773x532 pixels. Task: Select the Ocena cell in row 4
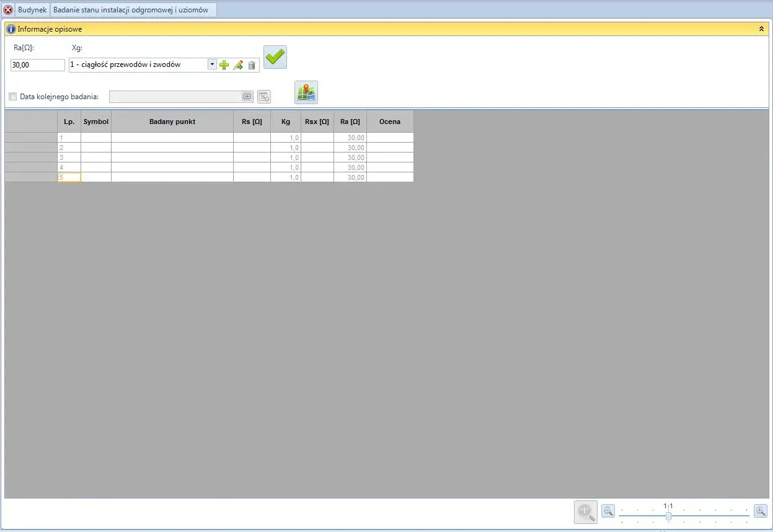(x=390, y=167)
